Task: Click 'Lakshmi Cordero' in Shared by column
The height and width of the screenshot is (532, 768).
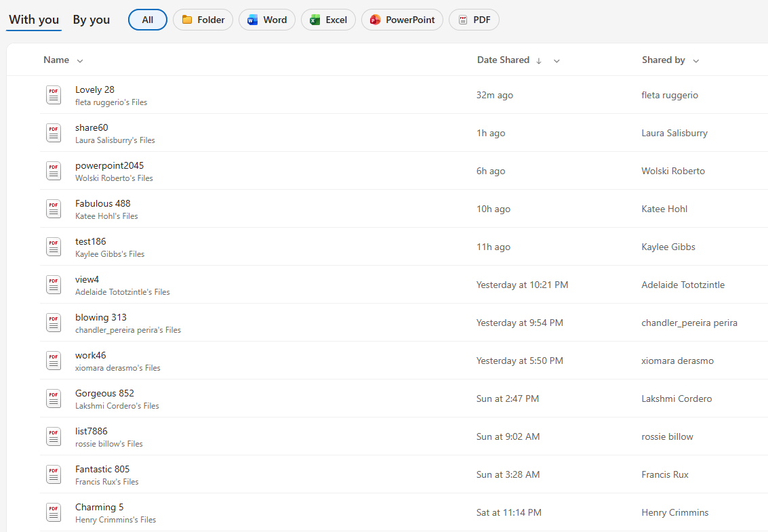Action: coord(676,398)
